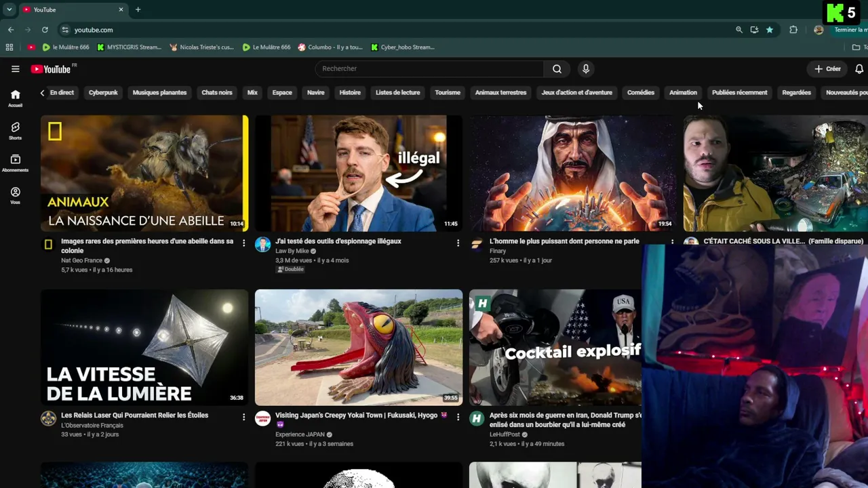
Task: Open options menu for the Yokai Town video
Action: (x=458, y=417)
